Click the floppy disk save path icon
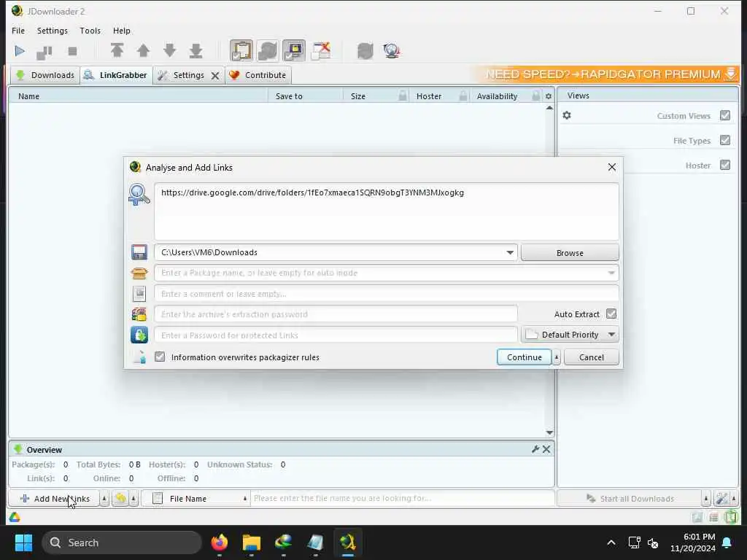The height and width of the screenshot is (560, 747). (x=139, y=252)
